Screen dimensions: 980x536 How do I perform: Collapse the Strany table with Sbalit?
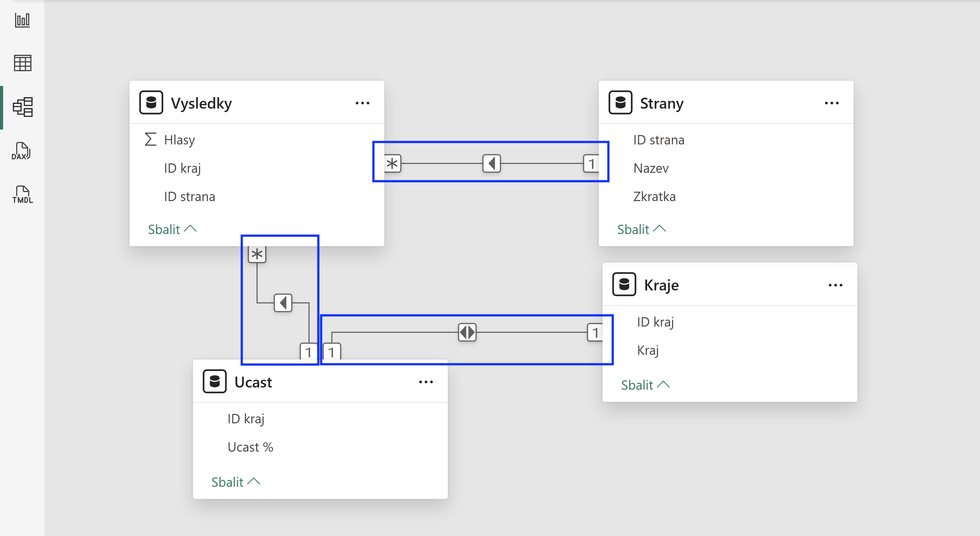pyautogui.click(x=641, y=229)
